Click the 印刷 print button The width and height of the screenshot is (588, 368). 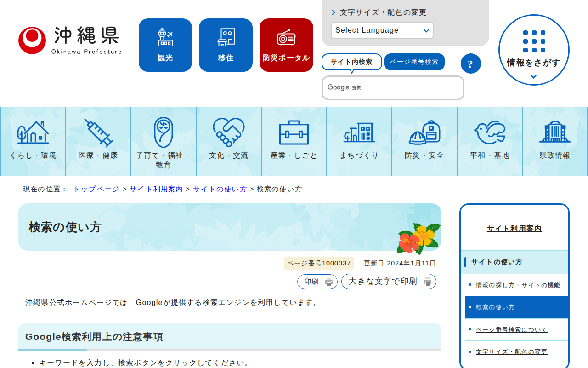click(x=317, y=282)
